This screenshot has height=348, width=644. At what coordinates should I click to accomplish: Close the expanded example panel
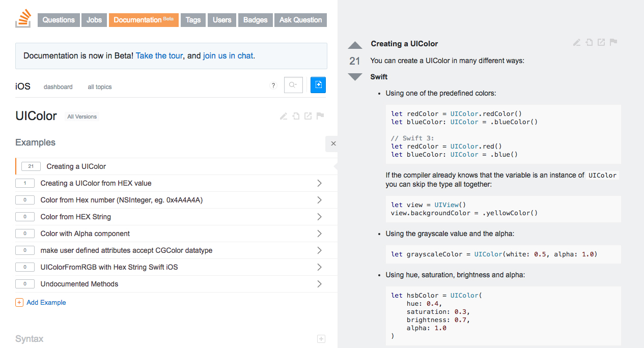coord(333,143)
